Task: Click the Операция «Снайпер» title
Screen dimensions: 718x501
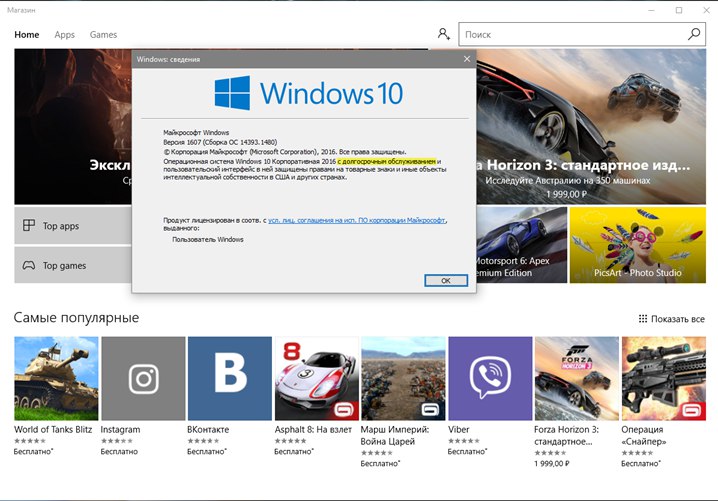Action: (x=643, y=436)
